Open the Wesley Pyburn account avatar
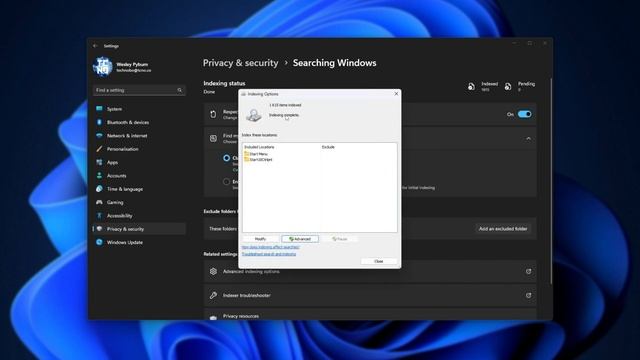Image resolution: width=640 pixels, height=360 pixels. pyautogui.click(x=102, y=67)
